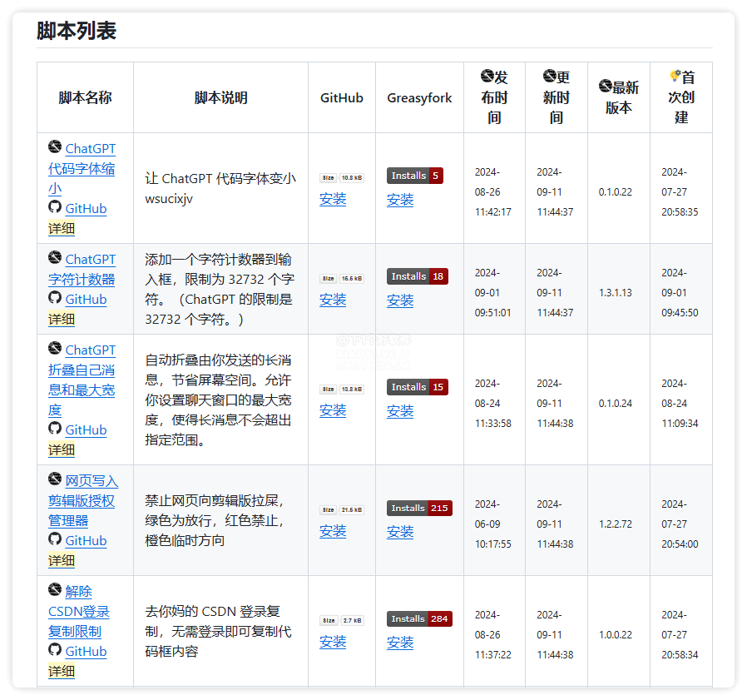Open GitHub link under 网页写入剪辑版授权管理器
747x700 pixels.
tap(86, 540)
